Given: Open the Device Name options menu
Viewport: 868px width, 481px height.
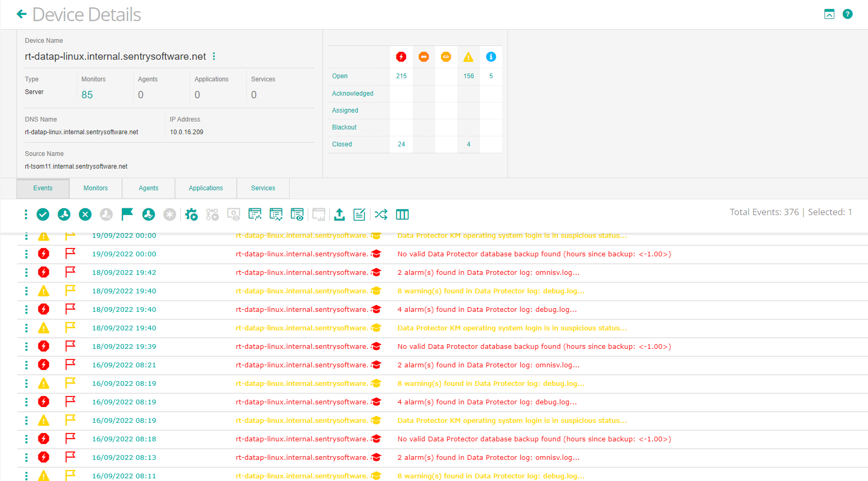Looking at the screenshot, I should point(214,56).
